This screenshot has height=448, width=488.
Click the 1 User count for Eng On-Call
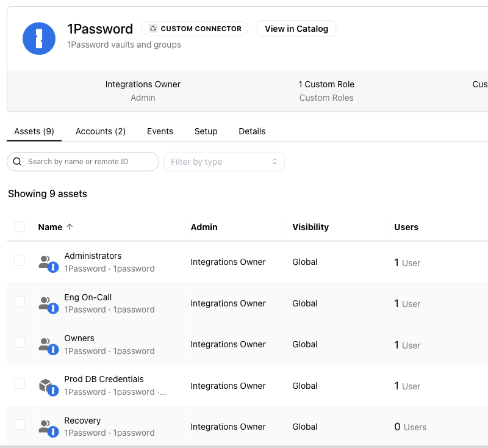pyautogui.click(x=407, y=303)
